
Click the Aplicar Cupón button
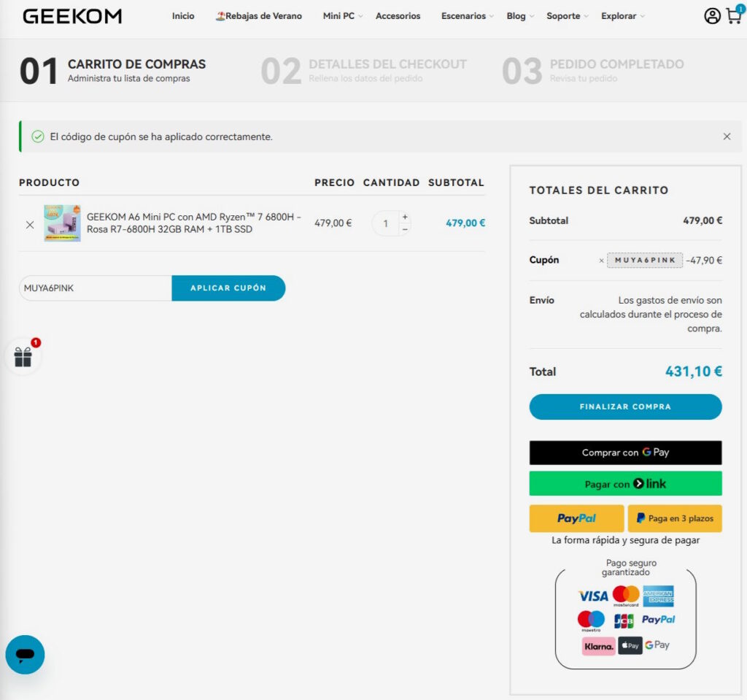[x=228, y=288]
